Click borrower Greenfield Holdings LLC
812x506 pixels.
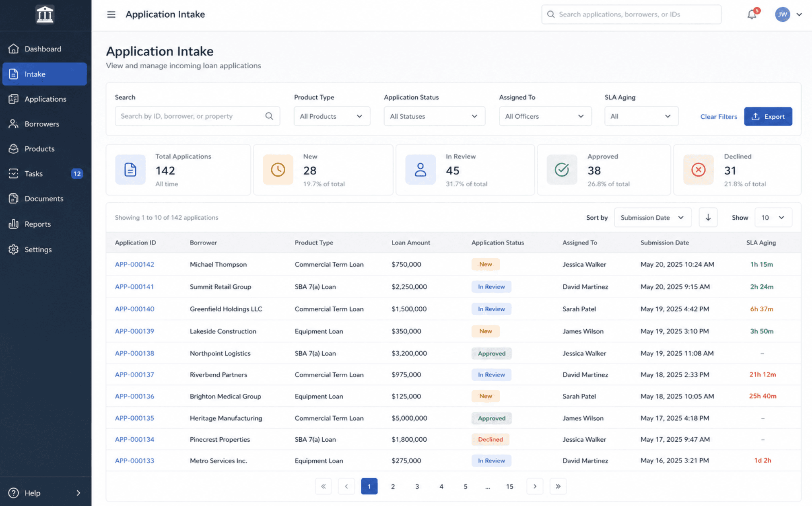coord(226,309)
